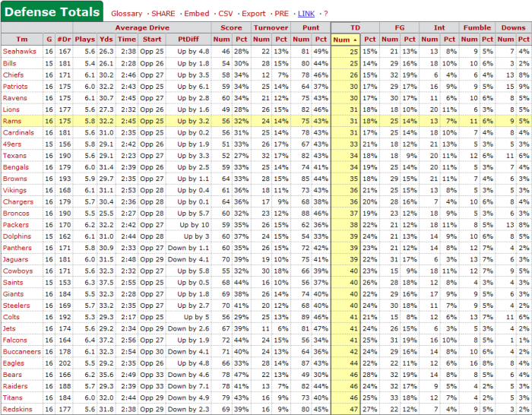Screen dimensions: 532x415
Task: Open the Titans team link
Action: coord(13,398)
